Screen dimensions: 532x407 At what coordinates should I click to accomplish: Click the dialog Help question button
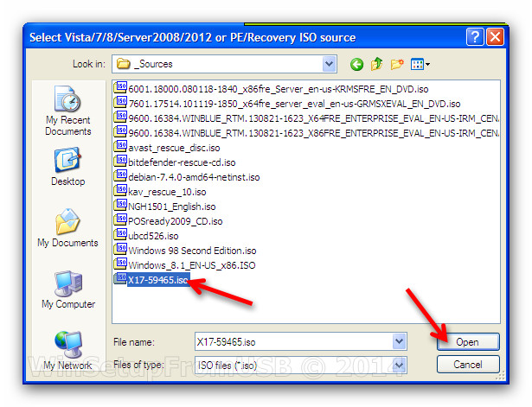[475, 36]
